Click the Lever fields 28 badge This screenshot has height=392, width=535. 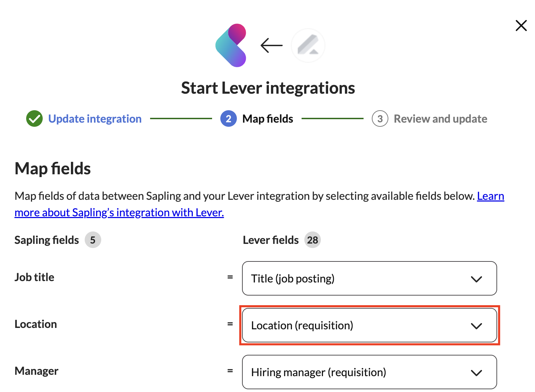coord(312,240)
